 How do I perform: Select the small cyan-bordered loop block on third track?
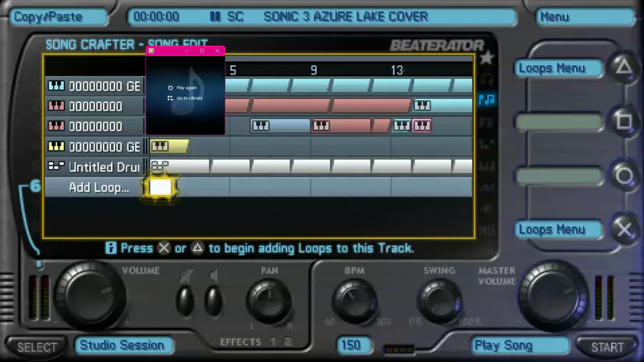click(401, 126)
